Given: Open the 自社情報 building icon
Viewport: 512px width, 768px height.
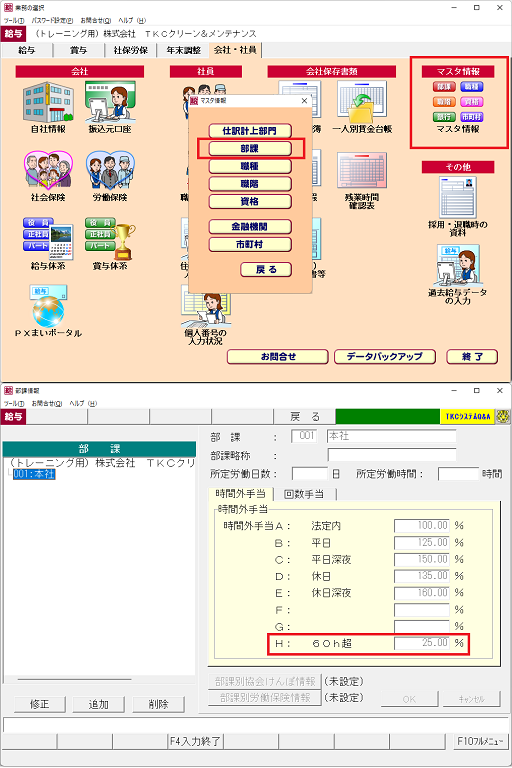Looking at the screenshot, I should coord(48,102).
